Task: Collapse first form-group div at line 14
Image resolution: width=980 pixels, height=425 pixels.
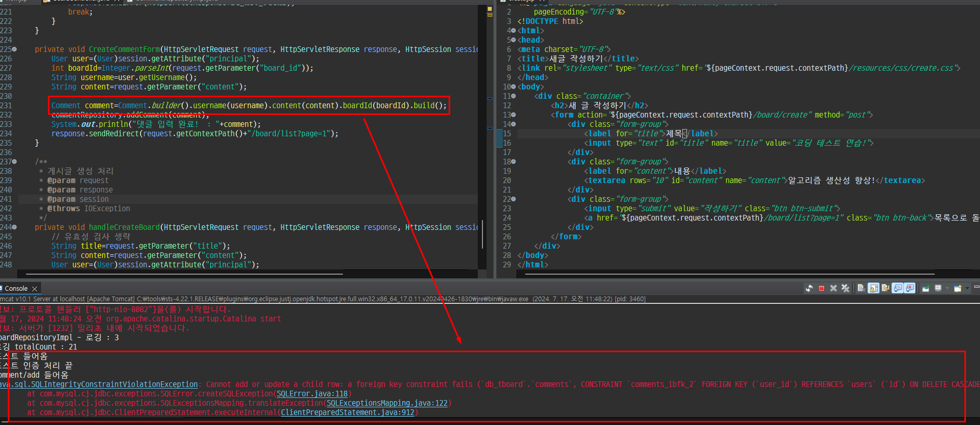Action: tap(514, 124)
